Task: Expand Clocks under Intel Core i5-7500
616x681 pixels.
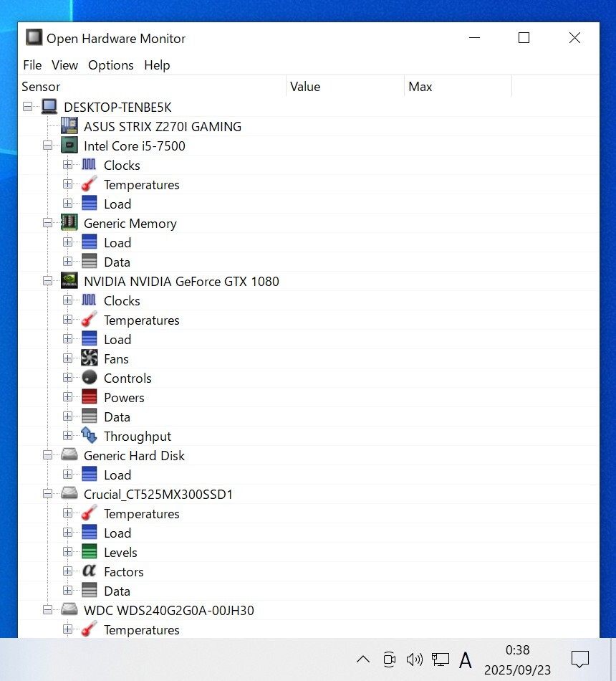Action: [67, 165]
